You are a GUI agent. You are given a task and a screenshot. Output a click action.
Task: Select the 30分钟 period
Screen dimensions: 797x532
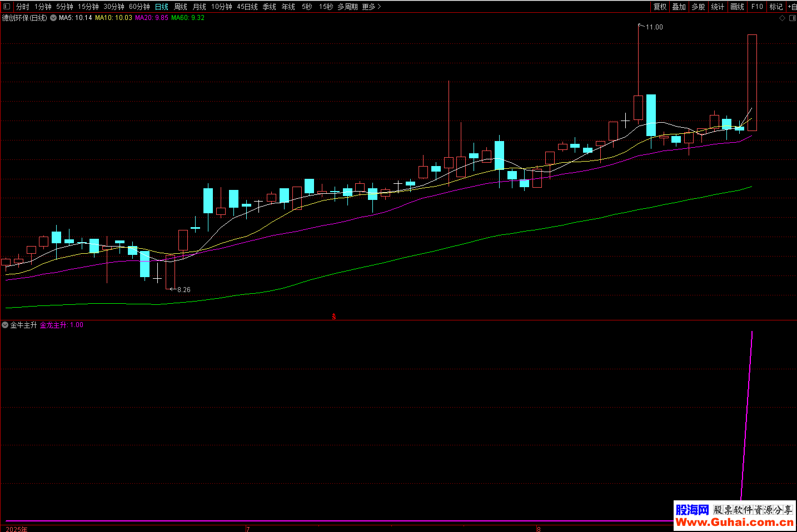point(114,7)
